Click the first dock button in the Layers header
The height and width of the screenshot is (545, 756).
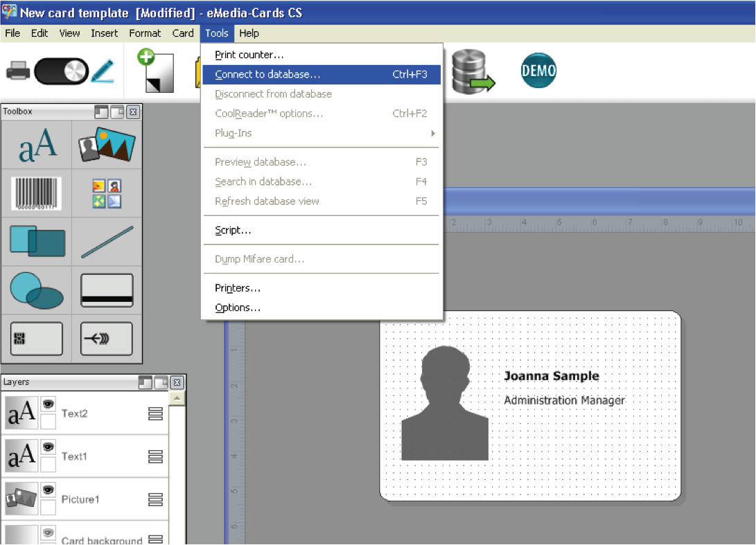[145, 383]
